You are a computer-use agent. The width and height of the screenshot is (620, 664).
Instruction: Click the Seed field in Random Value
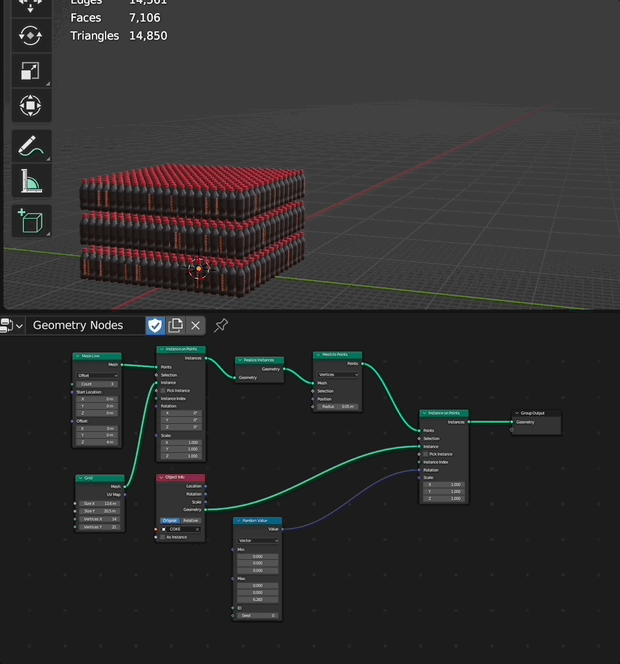[x=257, y=616]
